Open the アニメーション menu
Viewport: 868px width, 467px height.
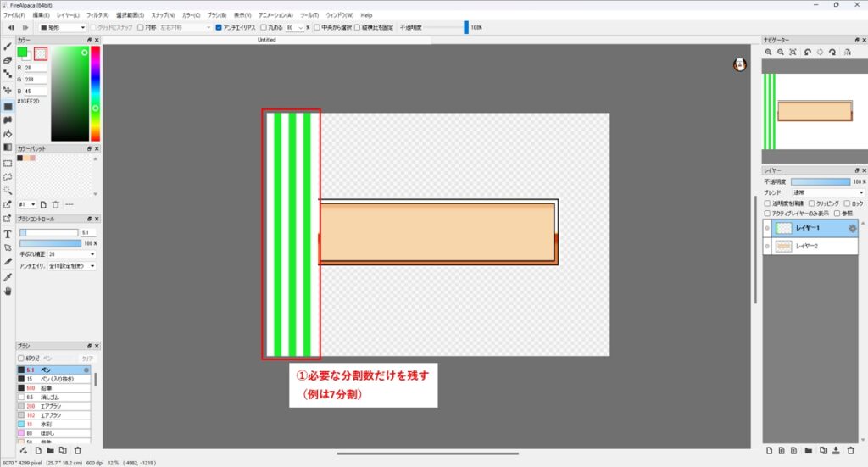click(275, 15)
